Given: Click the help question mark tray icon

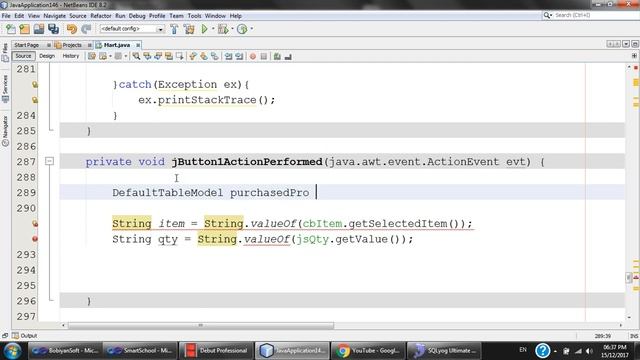Looking at the screenshot, I should pyautogui.click(x=542, y=351).
